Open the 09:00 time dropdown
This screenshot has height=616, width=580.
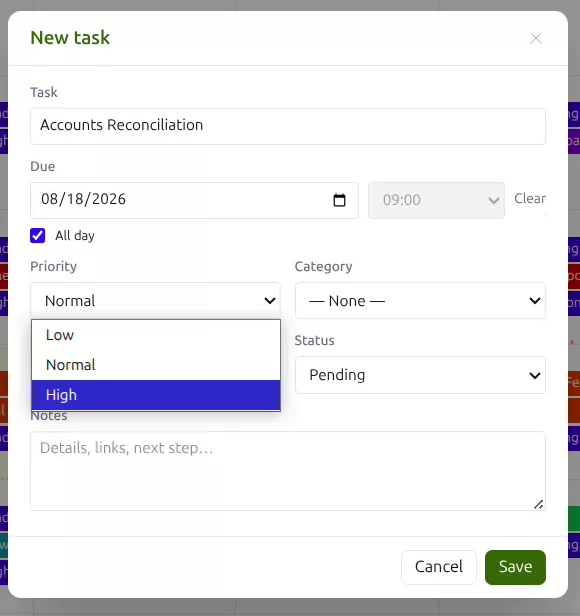click(436, 200)
